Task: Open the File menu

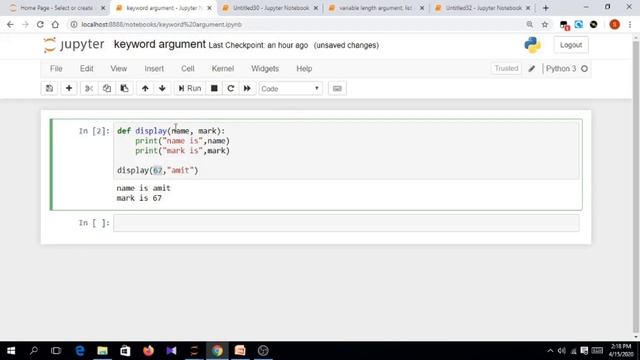Action: (x=56, y=69)
